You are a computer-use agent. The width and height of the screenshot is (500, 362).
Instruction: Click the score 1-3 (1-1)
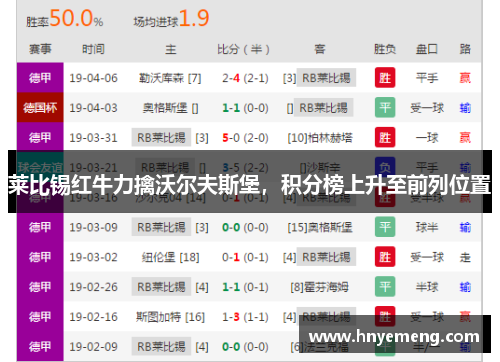(245, 317)
